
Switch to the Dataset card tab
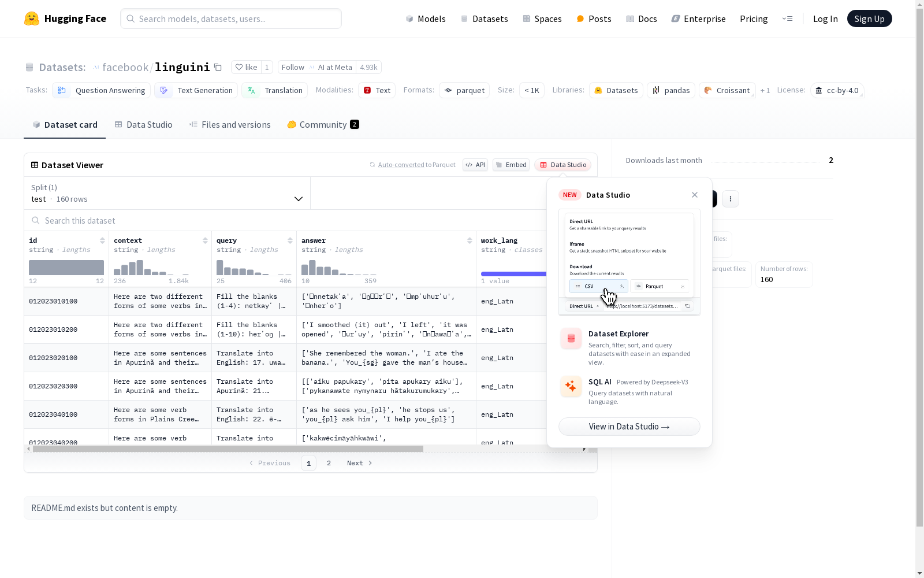coord(65,125)
